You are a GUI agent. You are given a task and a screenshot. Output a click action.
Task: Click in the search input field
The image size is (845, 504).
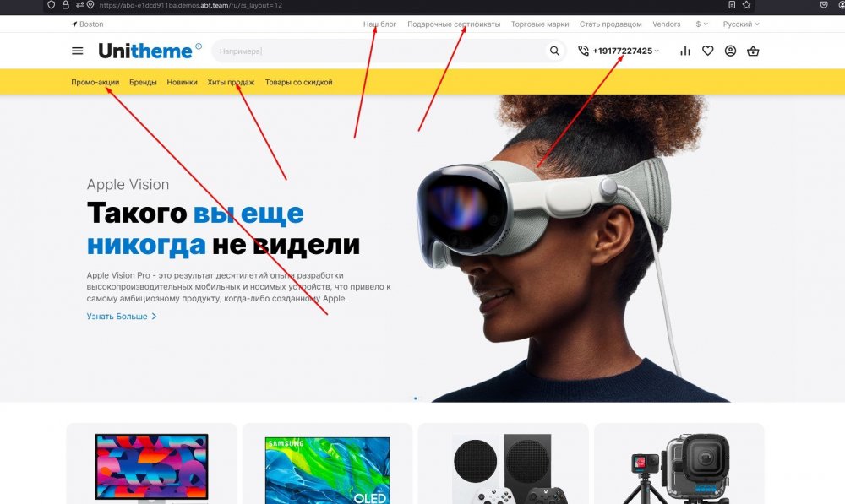380,51
